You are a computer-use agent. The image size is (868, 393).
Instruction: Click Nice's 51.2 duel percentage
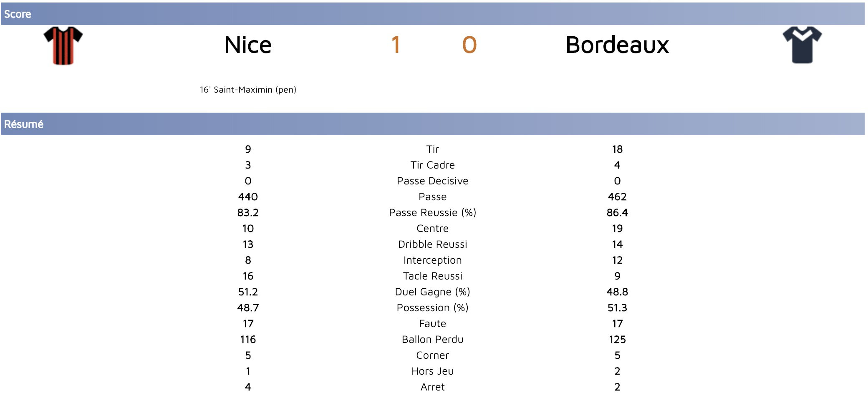[248, 292]
